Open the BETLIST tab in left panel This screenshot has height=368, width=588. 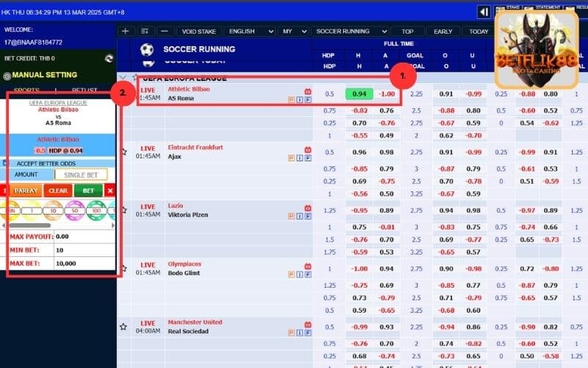(85, 90)
